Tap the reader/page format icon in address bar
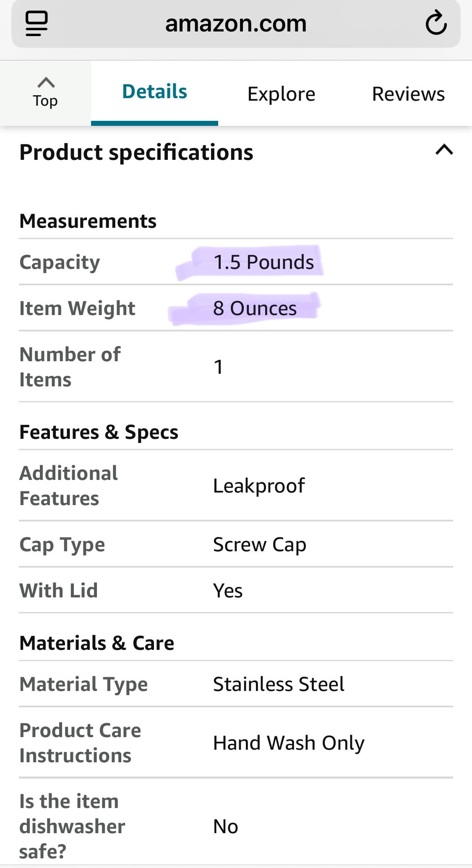The height and width of the screenshot is (868, 472). click(37, 23)
